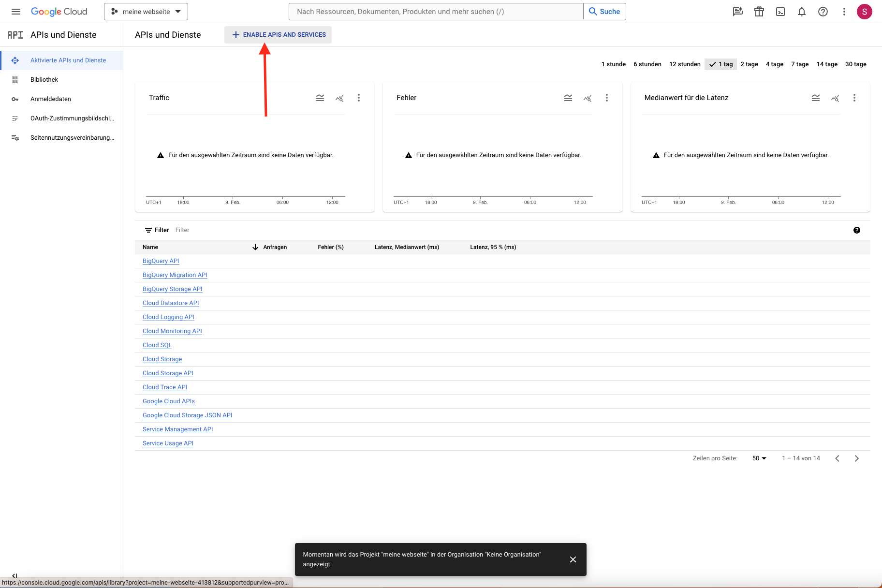This screenshot has width=882, height=588.
Task: Open the Cloud Trace API link
Action: click(x=165, y=387)
